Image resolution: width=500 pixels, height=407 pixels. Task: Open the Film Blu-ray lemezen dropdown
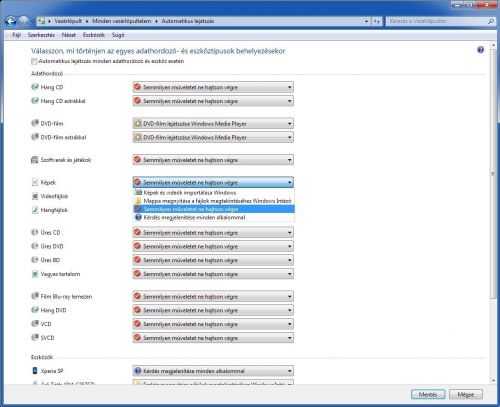pyautogui.click(x=213, y=297)
